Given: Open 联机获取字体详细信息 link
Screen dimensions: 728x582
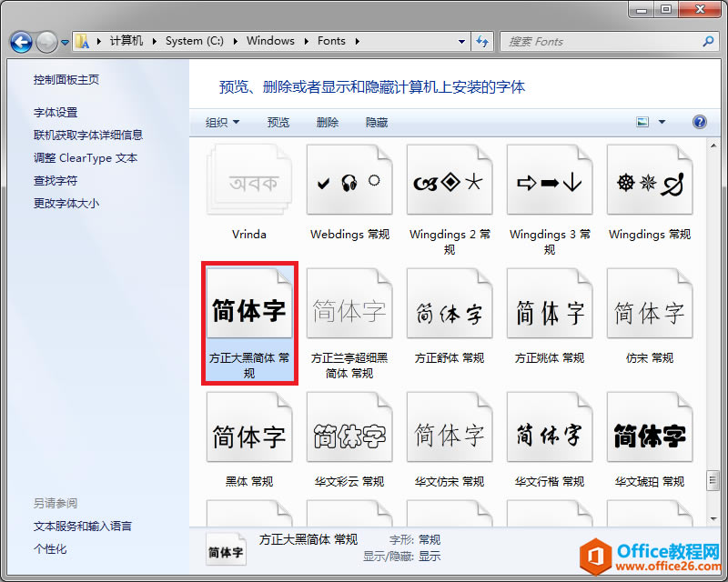Looking at the screenshot, I should [x=87, y=135].
